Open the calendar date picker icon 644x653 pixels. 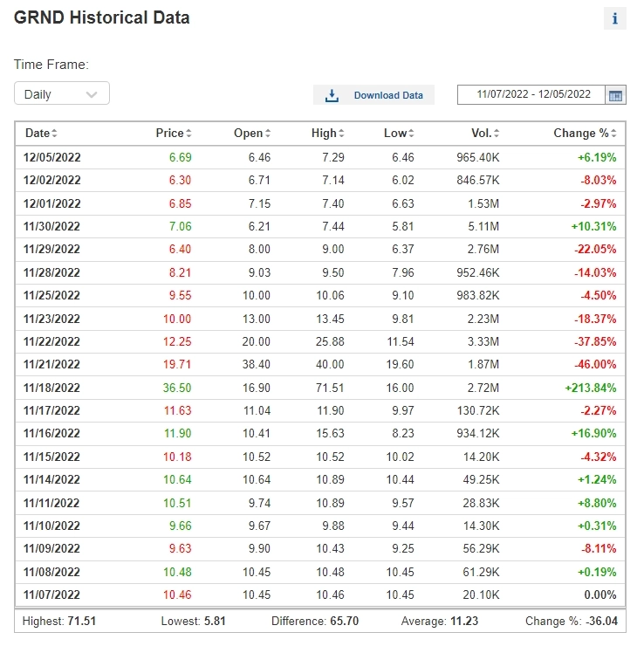[615, 95]
